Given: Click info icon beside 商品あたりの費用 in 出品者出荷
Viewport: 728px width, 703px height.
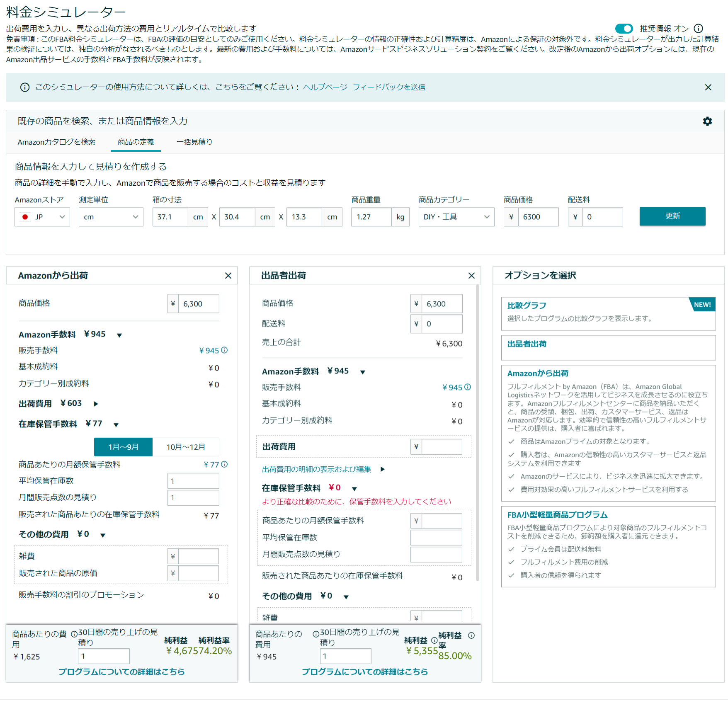Looking at the screenshot, I should coord(316,634).
